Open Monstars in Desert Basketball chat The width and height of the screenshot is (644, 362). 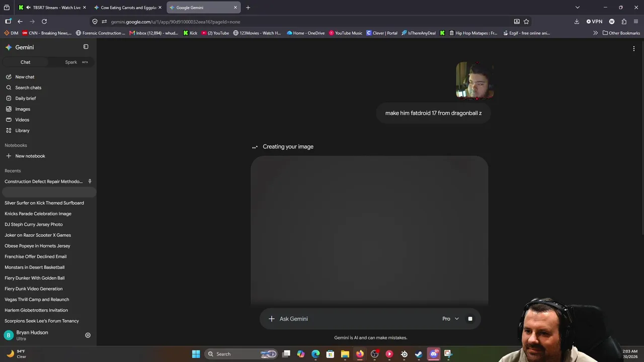tap(35, 267)
